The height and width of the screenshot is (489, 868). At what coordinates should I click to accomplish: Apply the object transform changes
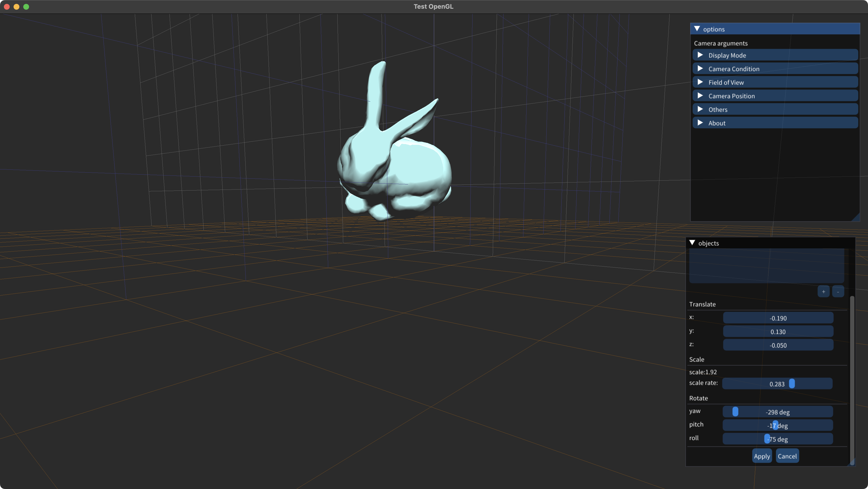pyautogui.click(x=762, y=456)
